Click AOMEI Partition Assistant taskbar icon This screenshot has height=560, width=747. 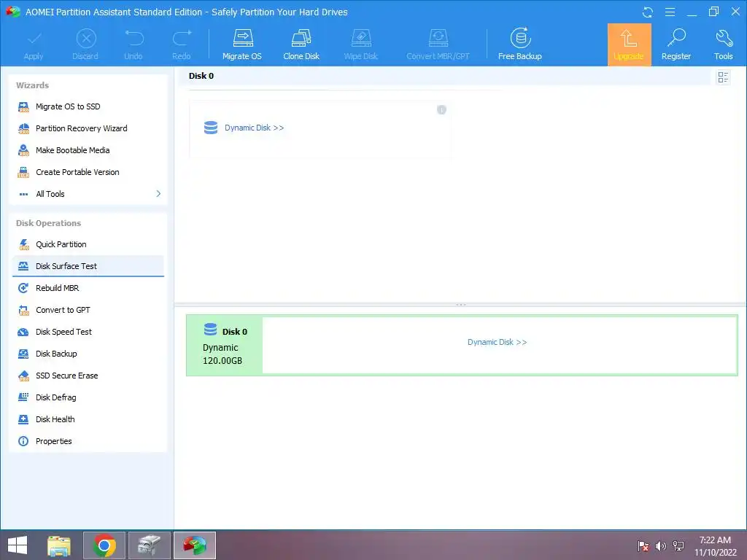[x=194, y=545]
